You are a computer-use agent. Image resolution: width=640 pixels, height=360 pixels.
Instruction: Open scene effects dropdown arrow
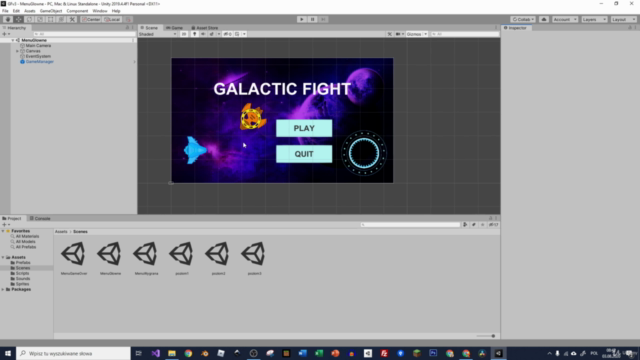tap(219, 34)
